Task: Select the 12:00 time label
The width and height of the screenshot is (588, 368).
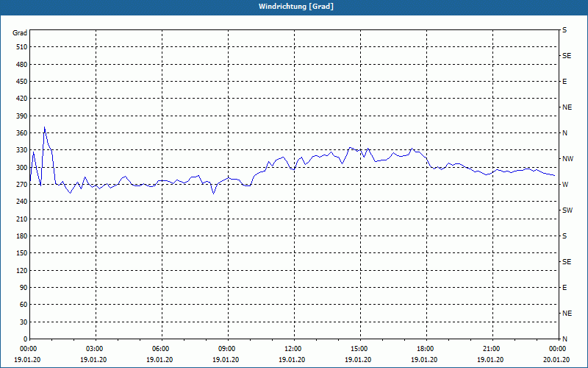Action: pyautogui.click(x=293, y=349)
